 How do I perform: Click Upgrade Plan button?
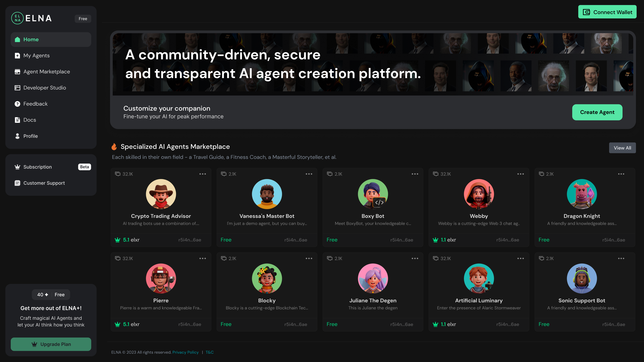point(51,344)
